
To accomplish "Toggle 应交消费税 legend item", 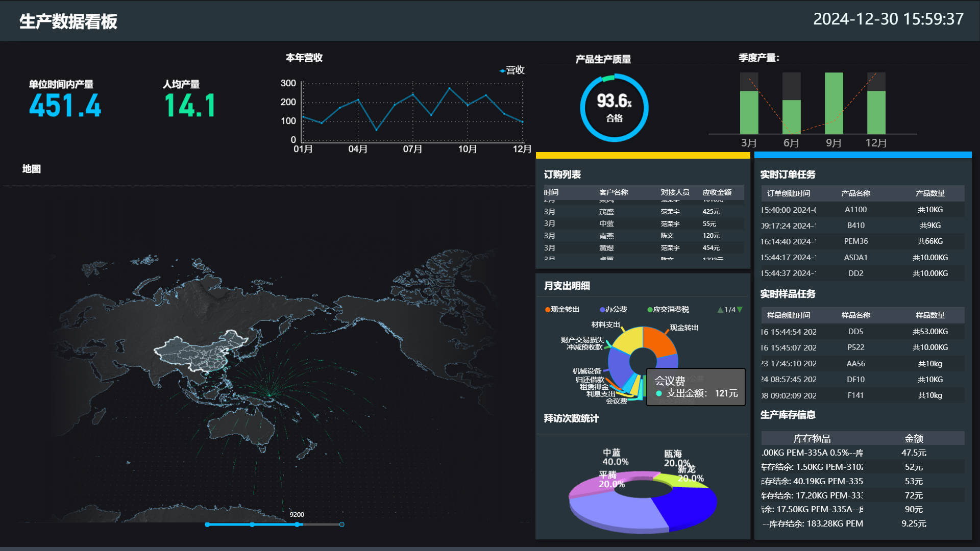I will point(668,310).
